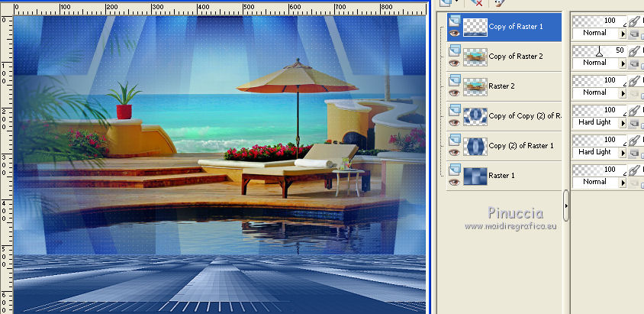Image resolution: width=644 pixels, height=314 pixels.
Task: Click lock transparency icon for Raster 2
Action: (634, 94)
